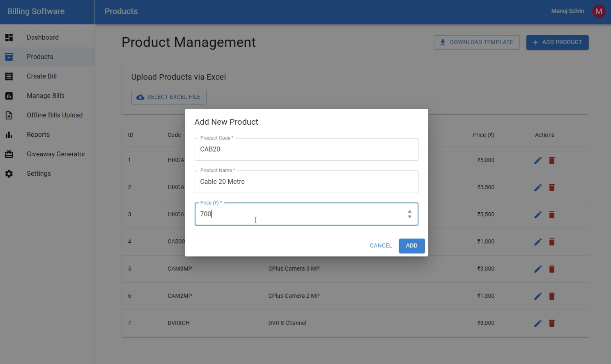Click the Download Template button
Screen dimensions: 611x364
[476, 42]
